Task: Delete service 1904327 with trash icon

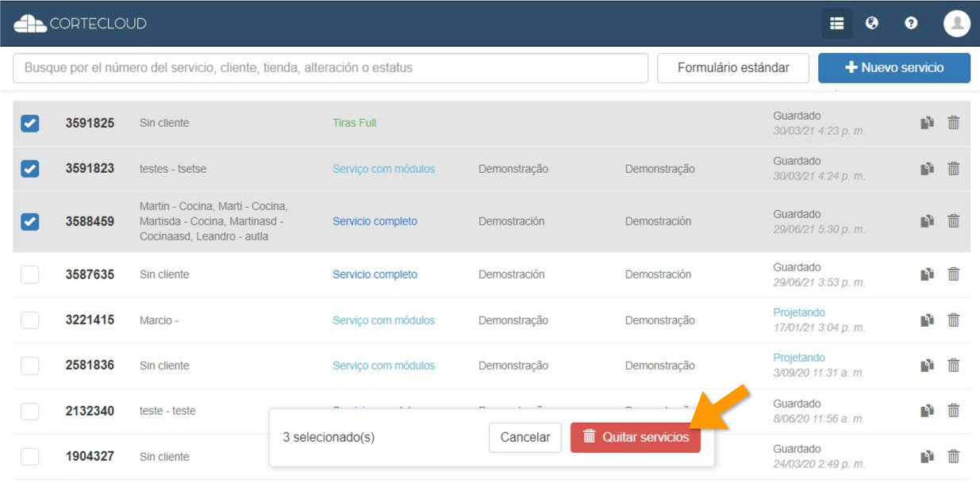Action: [x=954, y=457]
